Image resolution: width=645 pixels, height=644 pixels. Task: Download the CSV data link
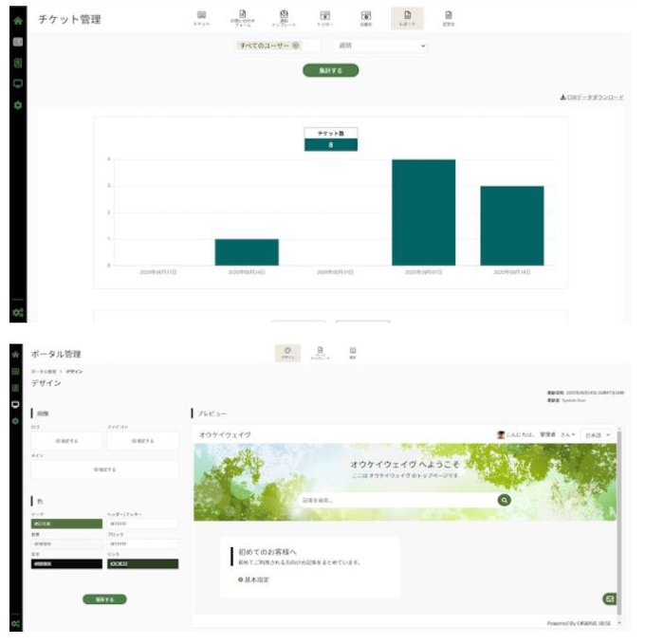(x=592, y=98)
